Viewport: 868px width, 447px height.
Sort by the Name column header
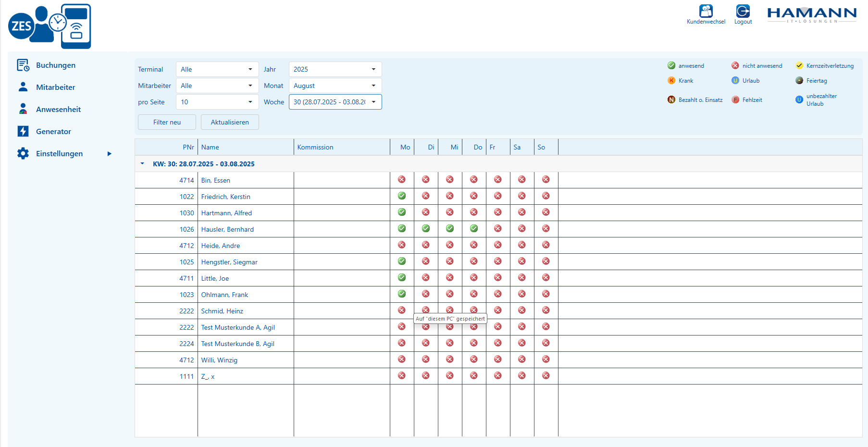point(246,147)
